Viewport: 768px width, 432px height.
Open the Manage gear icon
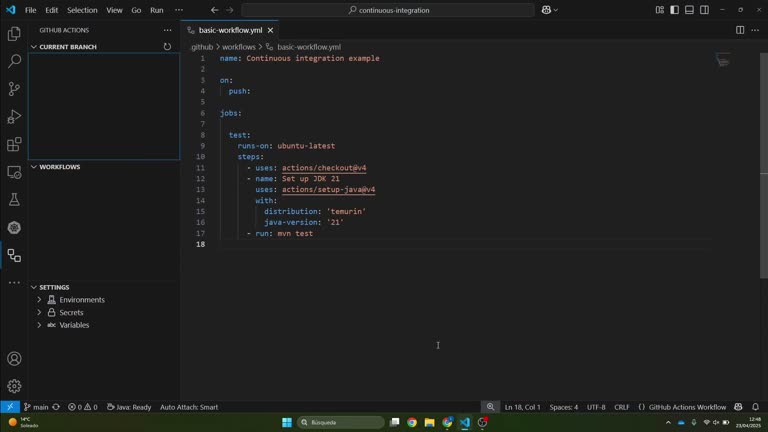[x=14, y=386]
